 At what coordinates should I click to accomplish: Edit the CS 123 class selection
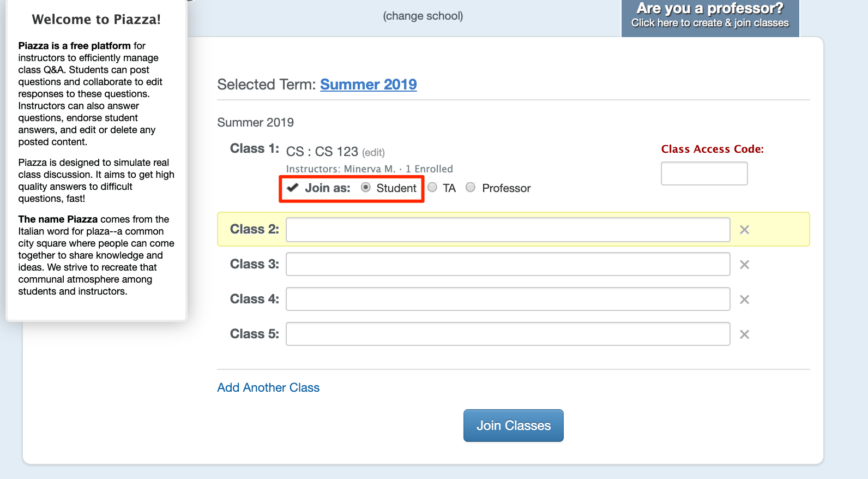tap(373, 153)
